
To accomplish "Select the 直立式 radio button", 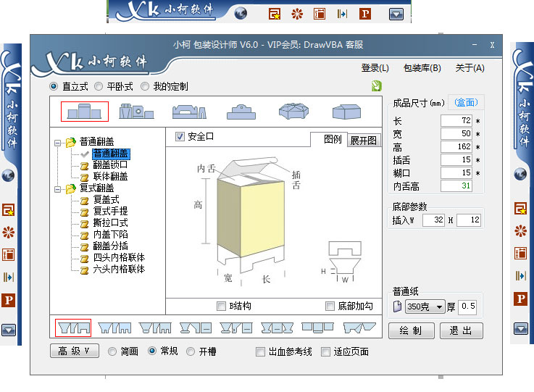I will (x=54, y=86).
